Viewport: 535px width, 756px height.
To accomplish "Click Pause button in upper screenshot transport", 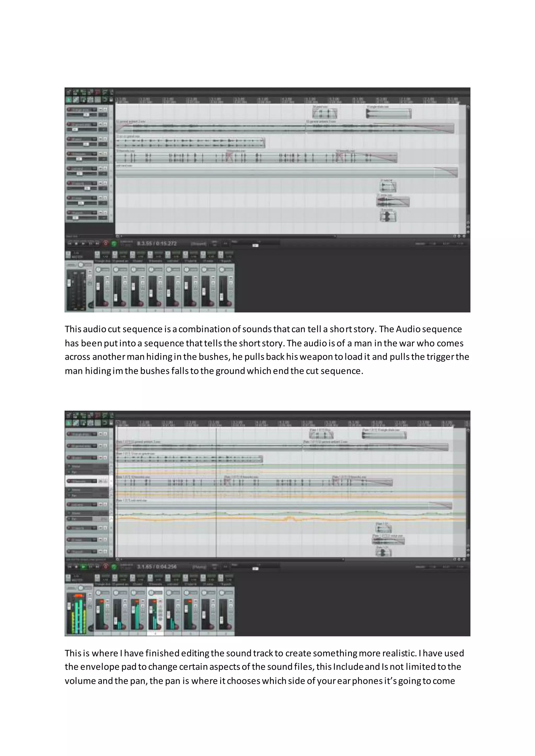I will [x=90, y=244].
